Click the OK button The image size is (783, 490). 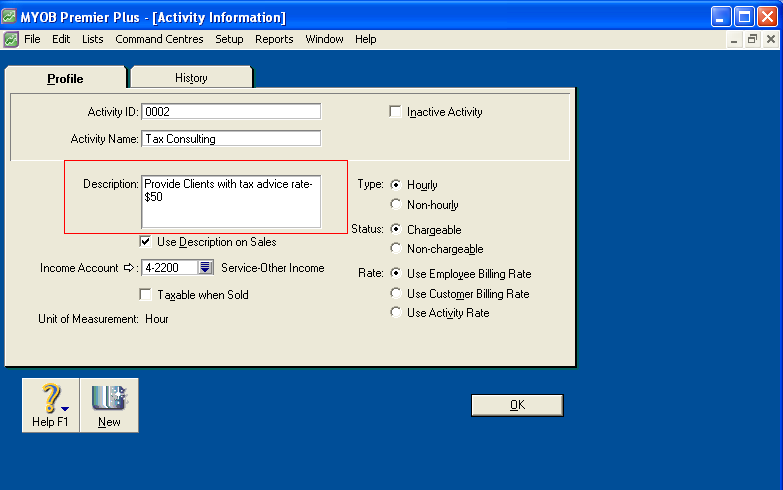(517, 405)
